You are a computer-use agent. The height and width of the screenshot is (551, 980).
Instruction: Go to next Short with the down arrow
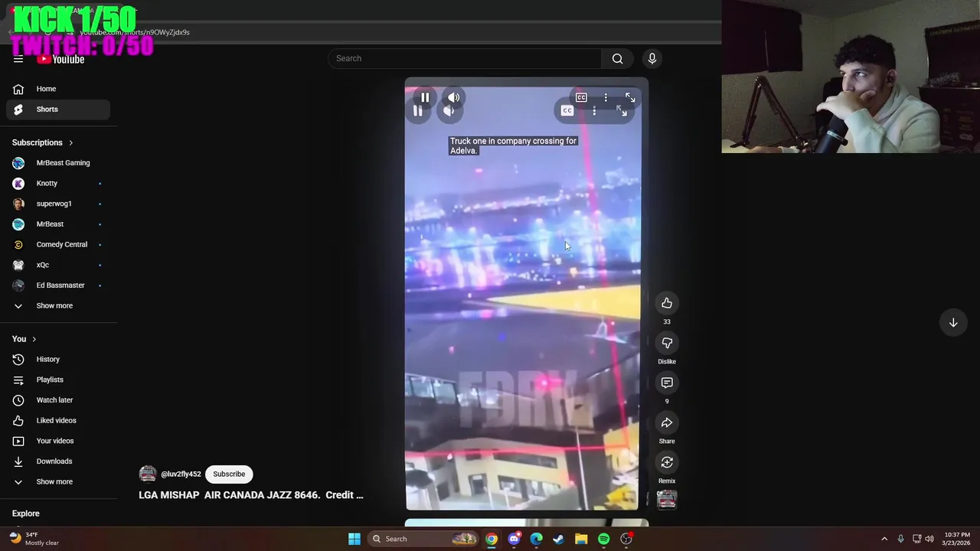click(x=953, y=323)
